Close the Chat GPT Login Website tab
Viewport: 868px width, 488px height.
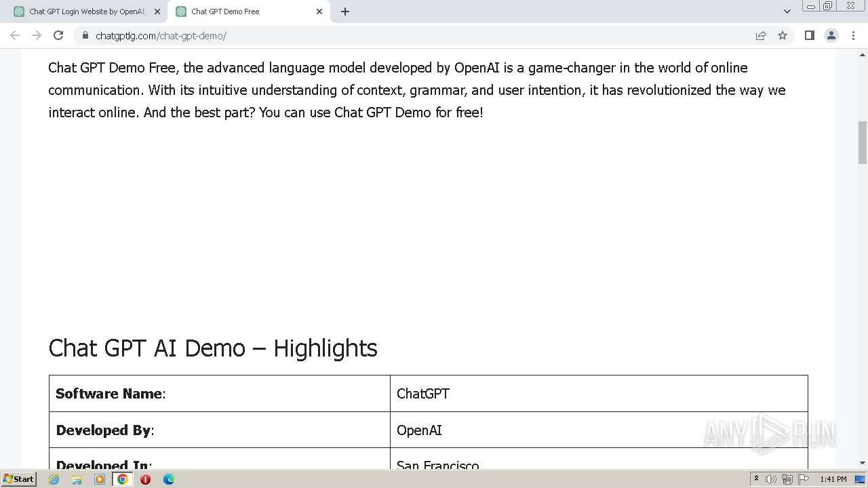pyautogui.click(x=157, y=12)
